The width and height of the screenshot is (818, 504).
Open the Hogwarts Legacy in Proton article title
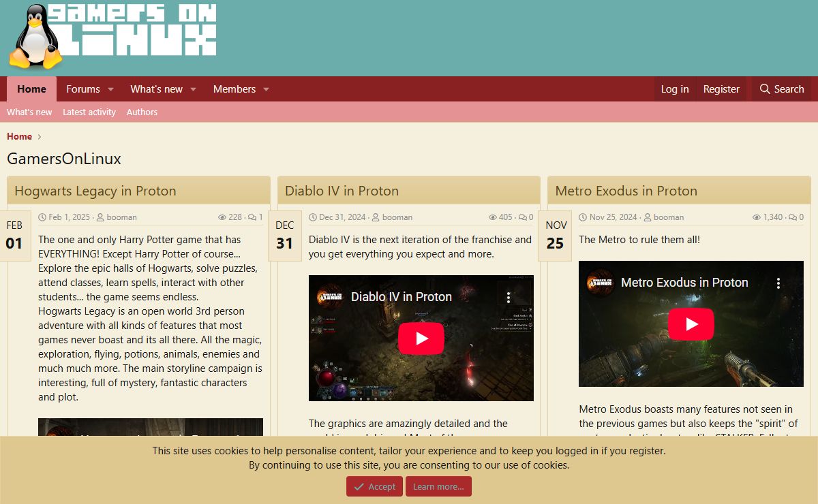(x=95, y=191)
